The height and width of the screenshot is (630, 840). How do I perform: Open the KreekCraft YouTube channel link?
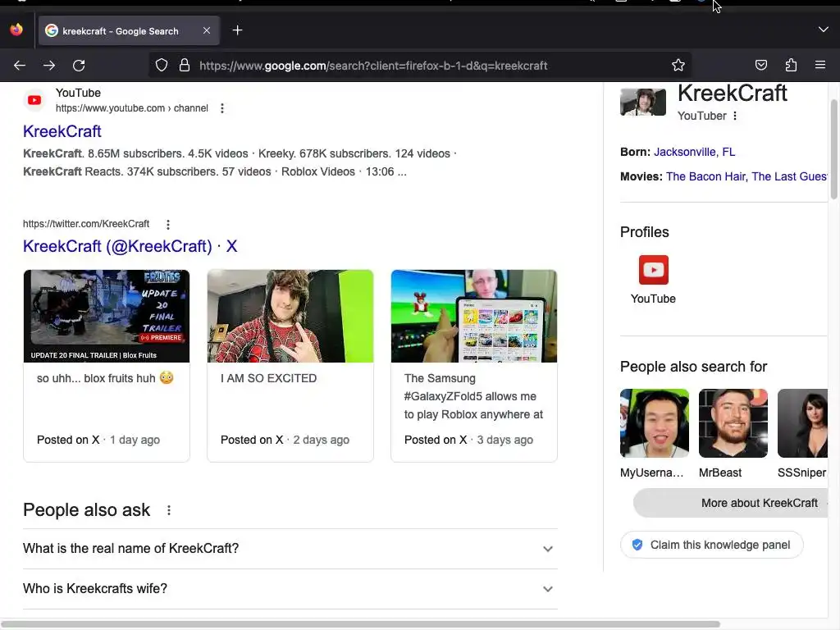coord(62,131)
